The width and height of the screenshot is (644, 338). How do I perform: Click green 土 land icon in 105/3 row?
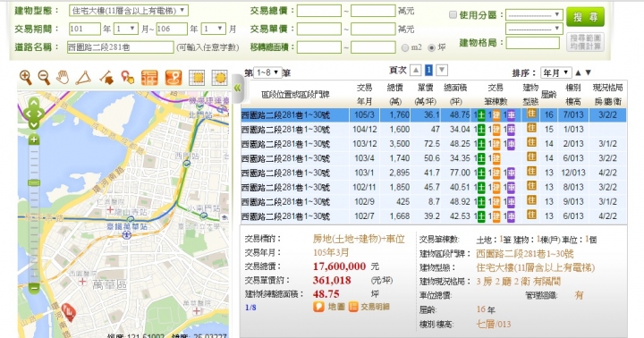click(x=481, y=115)
